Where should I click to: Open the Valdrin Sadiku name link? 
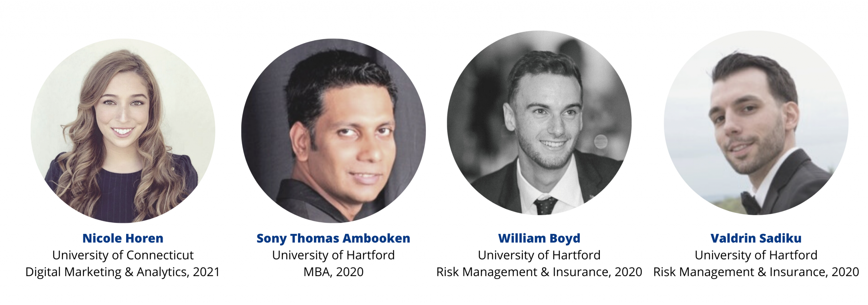point(756,238)
